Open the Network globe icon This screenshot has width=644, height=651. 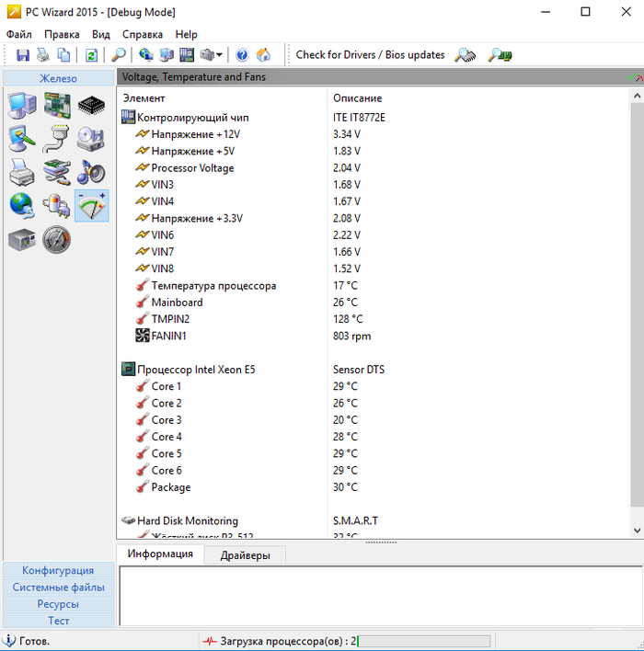pos(23,205)
